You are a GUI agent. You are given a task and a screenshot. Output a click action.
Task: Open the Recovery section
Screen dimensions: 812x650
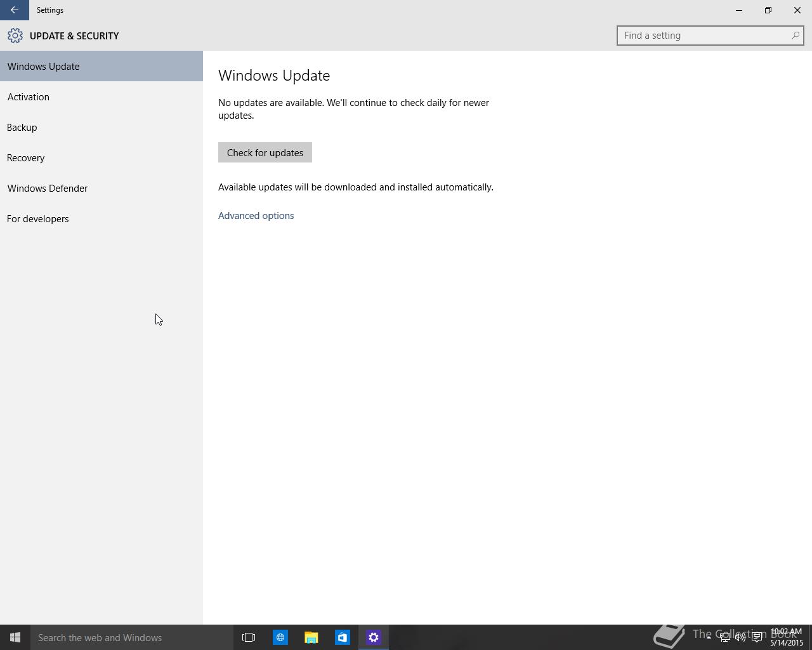click(101, 157)
